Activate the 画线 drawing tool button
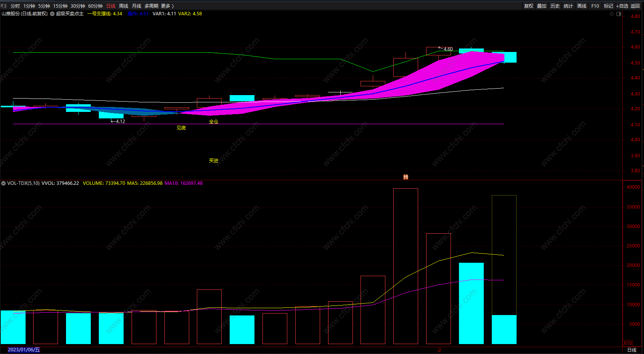 (582, 6)
